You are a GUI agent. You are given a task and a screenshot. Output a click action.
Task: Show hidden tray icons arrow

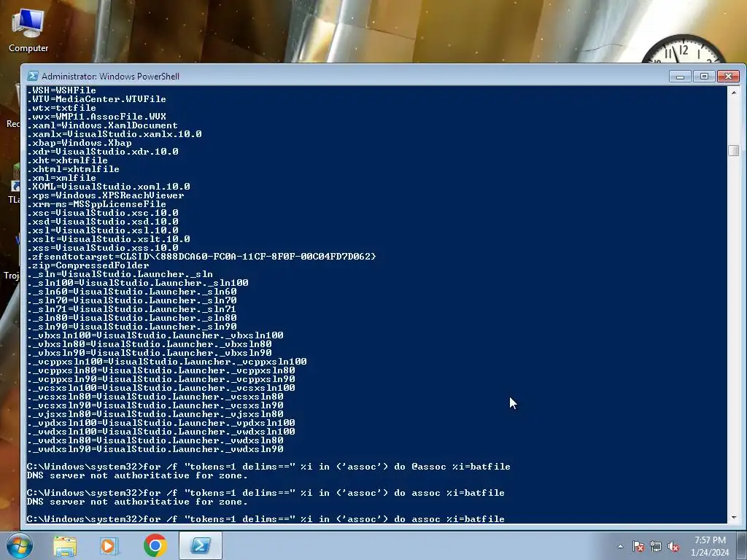tap(620, 546)
